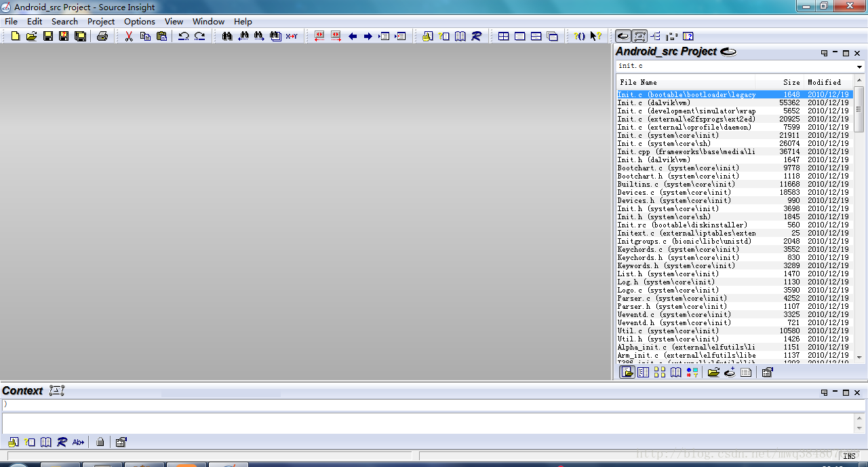Viewport: 868px width, 467px height.
Task: Click the Save As disk icon with question mark
Action: click(x=64, y=36)
